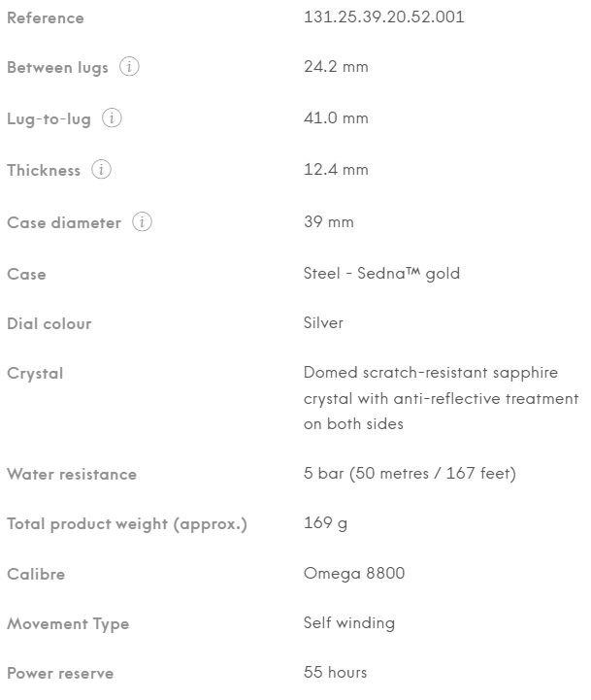Click the Omega 8800 calibre value

pyautogui.click(x=354, y=574)
